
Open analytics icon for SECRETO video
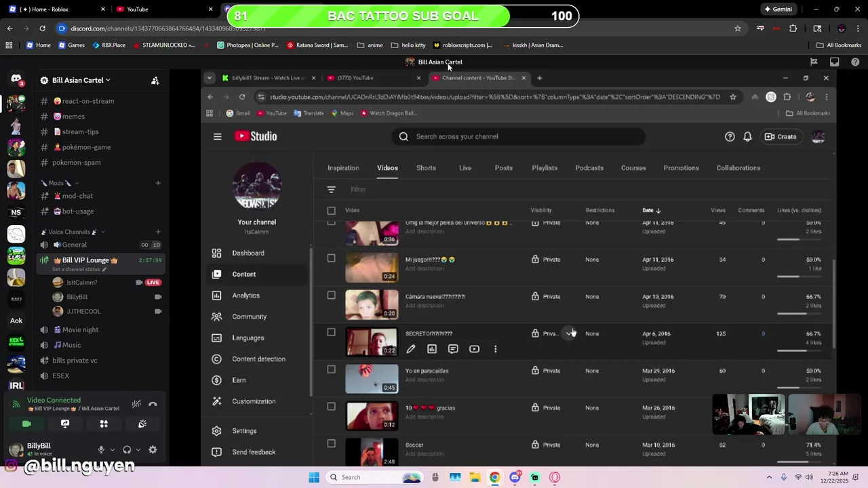432,349
